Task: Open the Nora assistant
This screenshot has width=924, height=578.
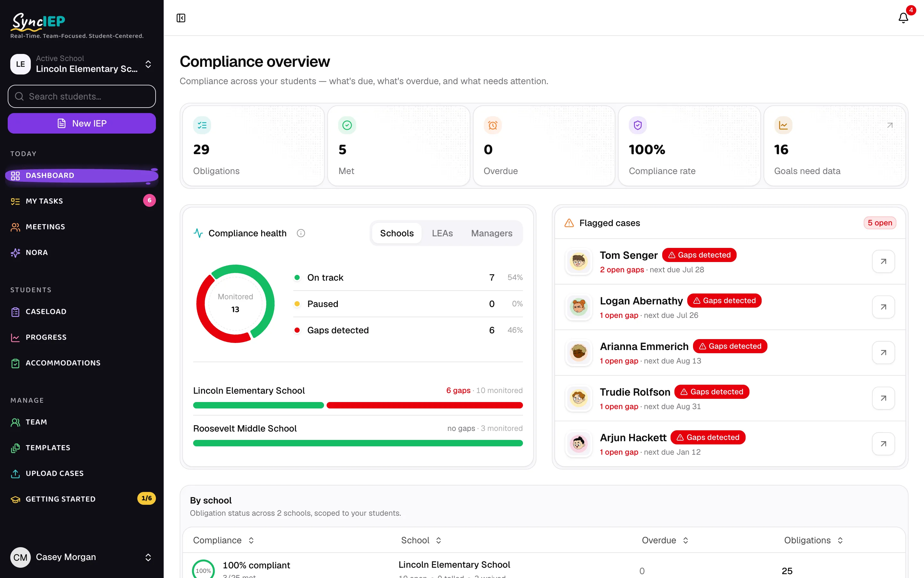Action: [82, 252]
